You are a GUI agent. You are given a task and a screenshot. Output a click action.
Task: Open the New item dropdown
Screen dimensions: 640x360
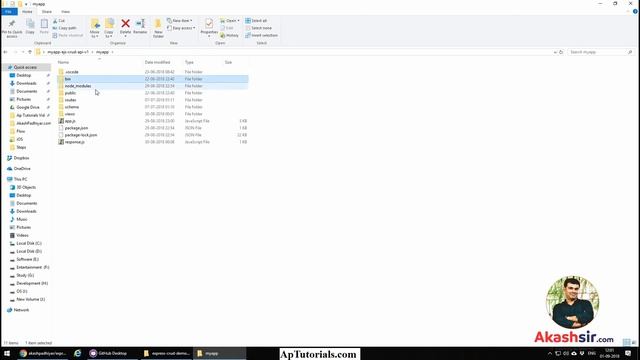[x=180, y=20]
